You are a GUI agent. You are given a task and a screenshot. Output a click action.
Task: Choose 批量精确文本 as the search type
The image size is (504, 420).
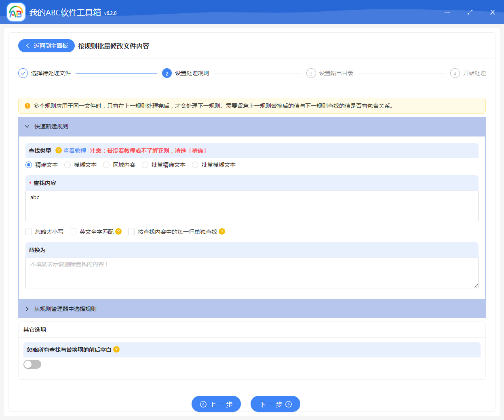tap(145, 165)
